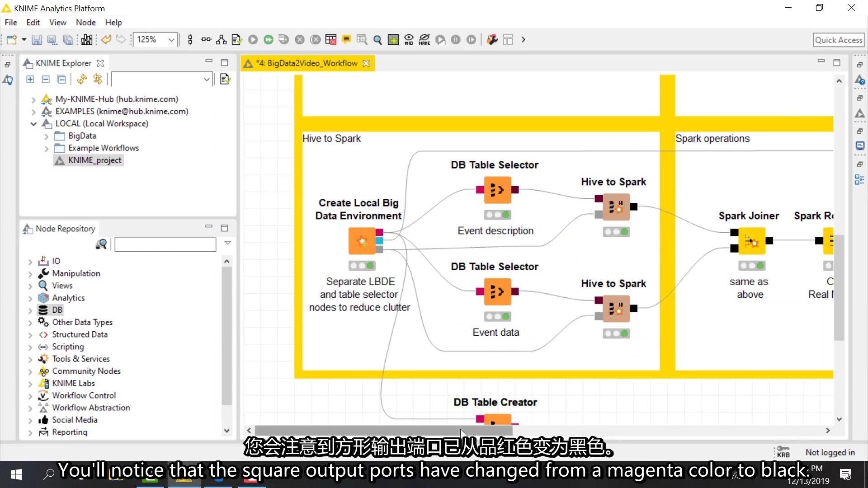This screenshot has height=488, width=868.
Task: Click the yellow Edit node comment icon
Action: pos(347,40)
